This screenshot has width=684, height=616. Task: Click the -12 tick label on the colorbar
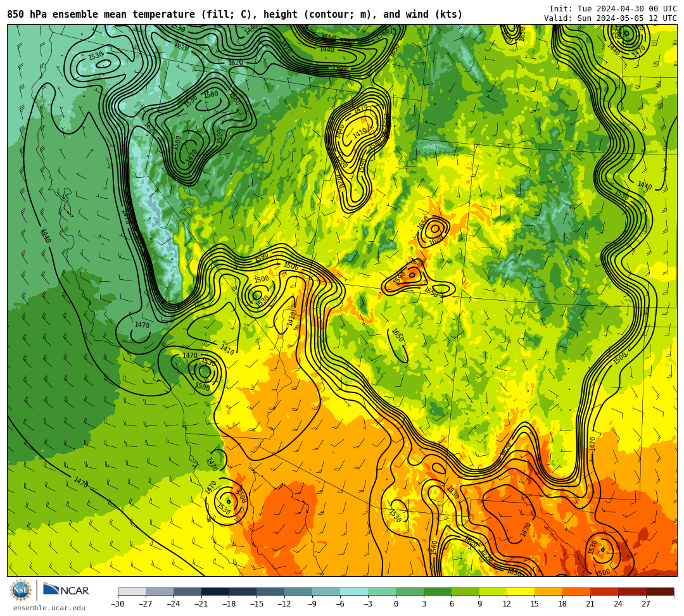click(x=284, y=604)
